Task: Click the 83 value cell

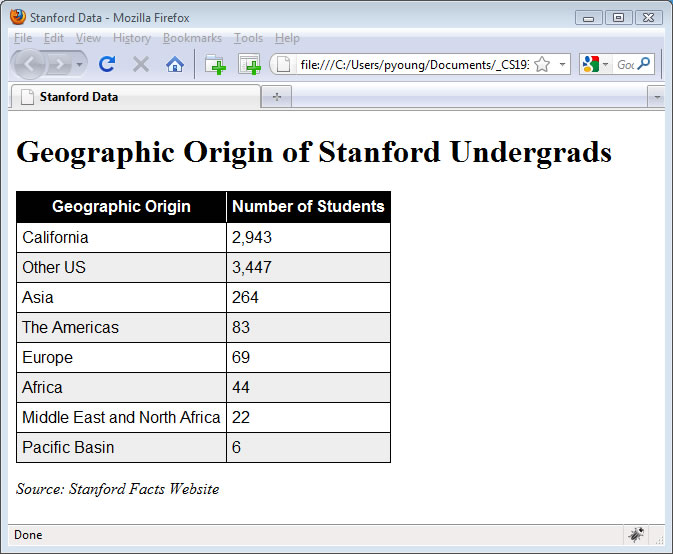Action: [x=308, y=327]
